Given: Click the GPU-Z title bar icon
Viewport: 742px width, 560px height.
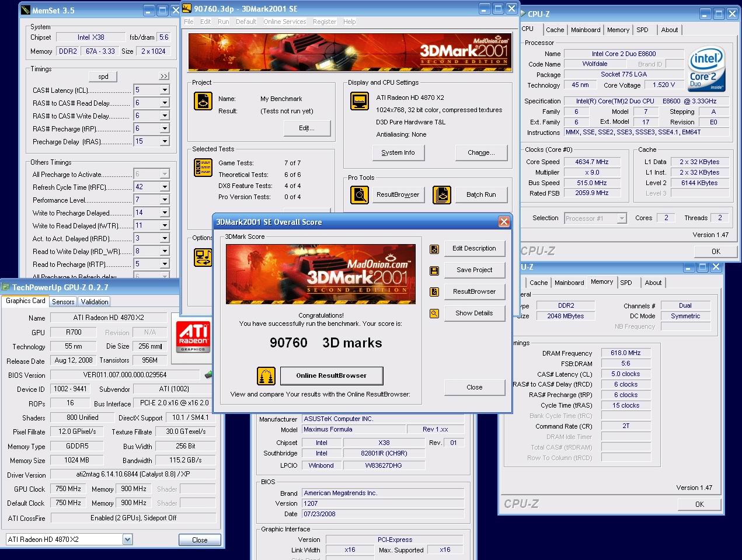Looking at the screenshot, I should click(6, 287).
